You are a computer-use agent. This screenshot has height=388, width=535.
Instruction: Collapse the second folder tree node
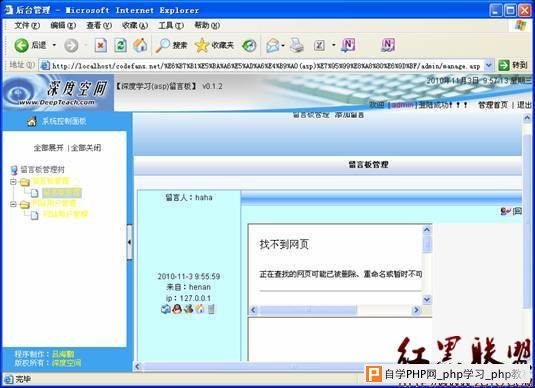click(x=13, y=204)
